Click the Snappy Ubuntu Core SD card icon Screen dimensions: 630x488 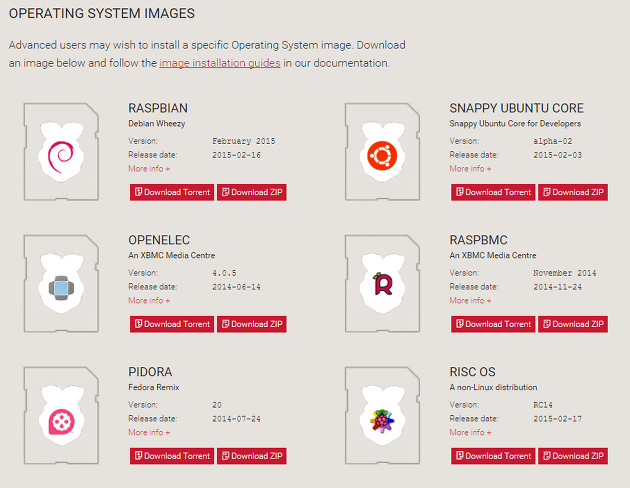point(382,152)
